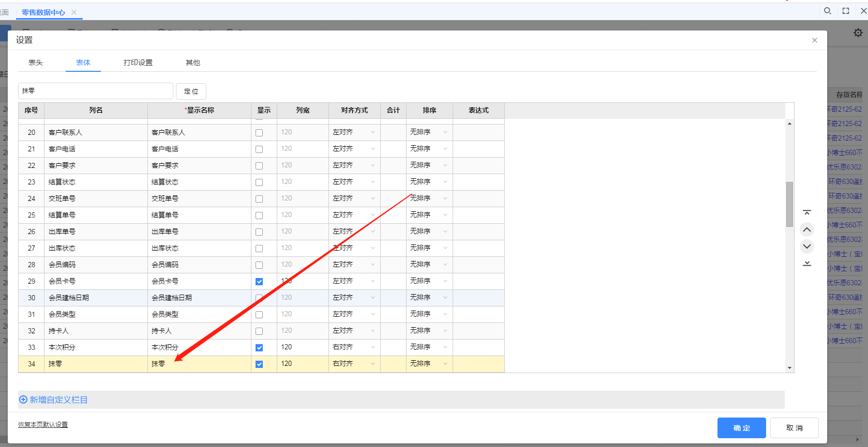Click the move-down chevron icon
868x447 pixels.
click(x=807, y=246)
